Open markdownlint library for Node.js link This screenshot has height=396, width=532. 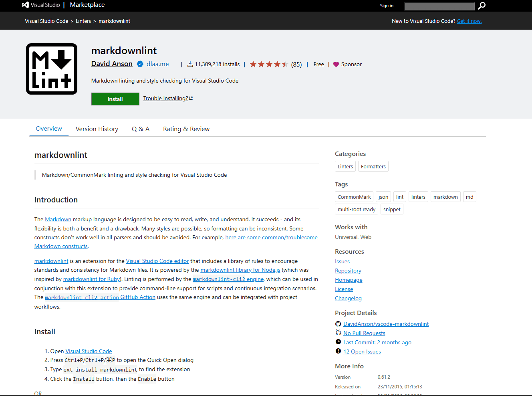click(240, 270)
